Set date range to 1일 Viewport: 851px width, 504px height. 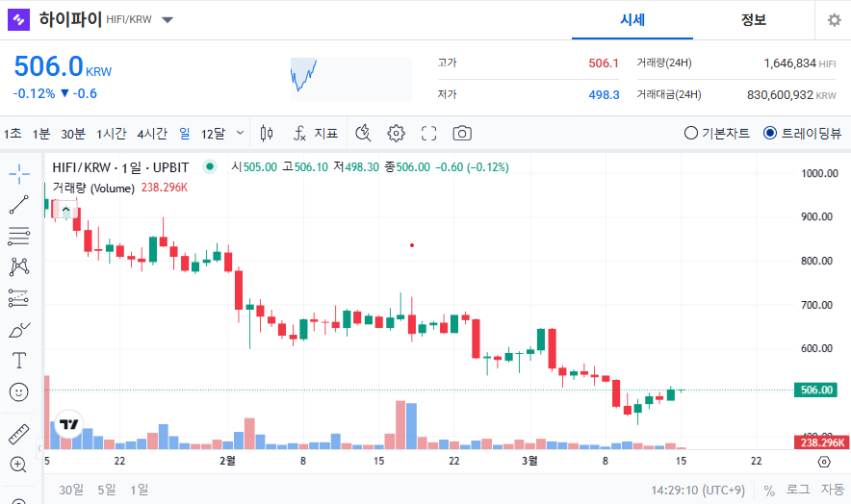(x=139, y=490)
